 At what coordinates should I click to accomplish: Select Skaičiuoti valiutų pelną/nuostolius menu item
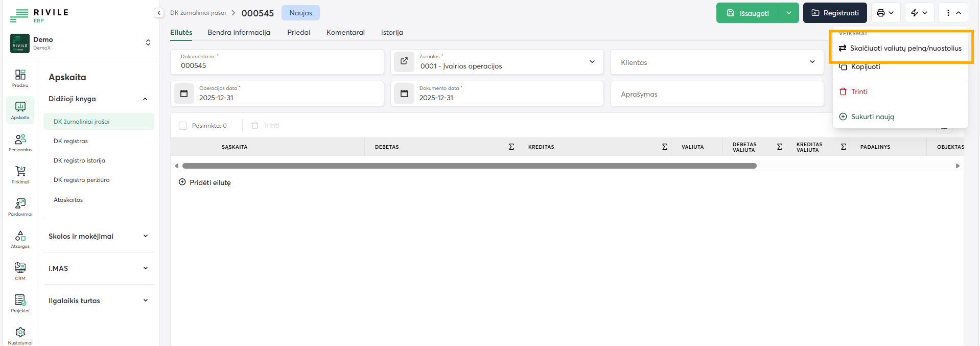click(x=905, y=48)
